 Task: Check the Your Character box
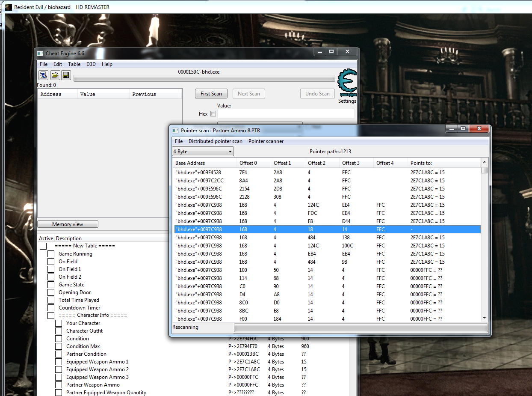point(59,323)
